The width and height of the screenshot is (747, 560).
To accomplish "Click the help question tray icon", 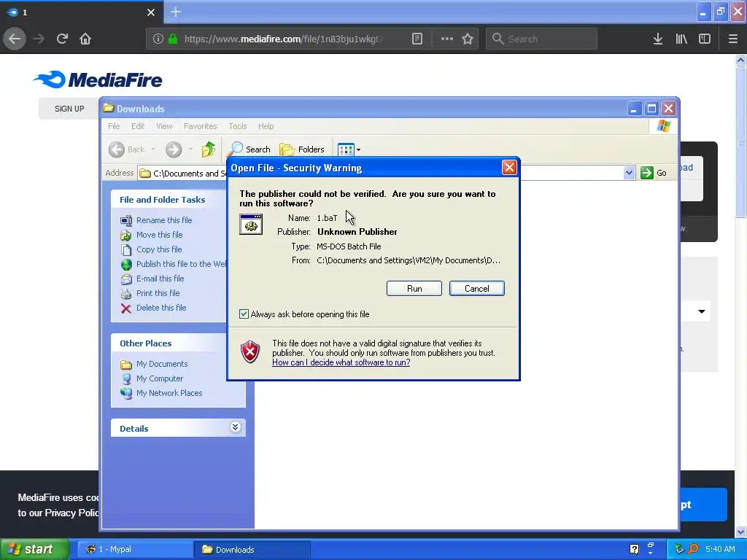I will (634, 549).
